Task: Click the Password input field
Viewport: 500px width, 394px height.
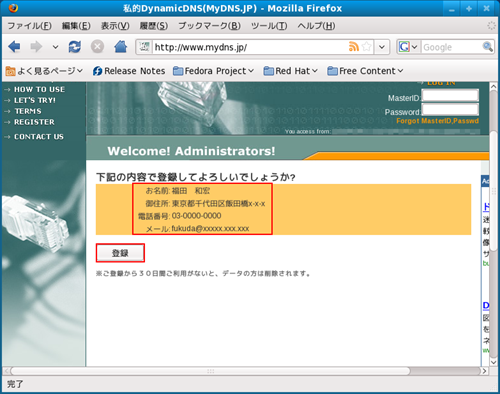Action: point(450,109)
